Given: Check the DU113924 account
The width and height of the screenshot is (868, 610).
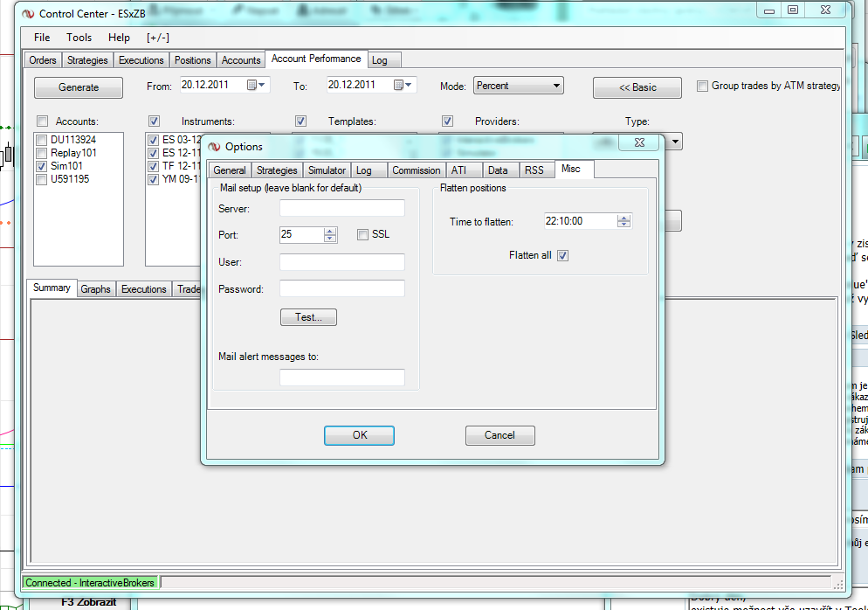Looking at the screenshot, I should 41,140.
